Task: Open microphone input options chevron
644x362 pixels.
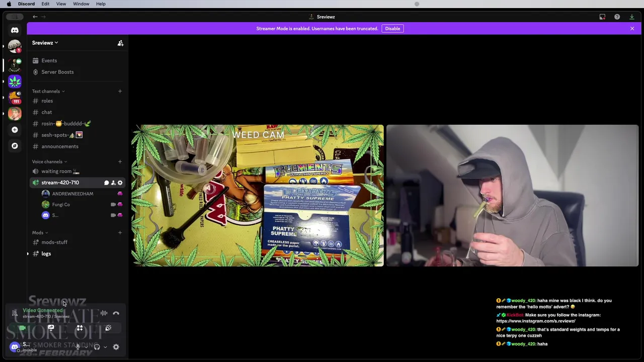Action: (x=86, y=347)
